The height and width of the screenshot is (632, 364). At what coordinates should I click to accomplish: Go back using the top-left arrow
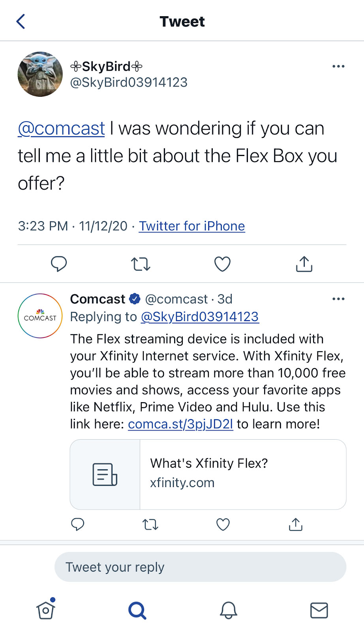click(21, 21)
